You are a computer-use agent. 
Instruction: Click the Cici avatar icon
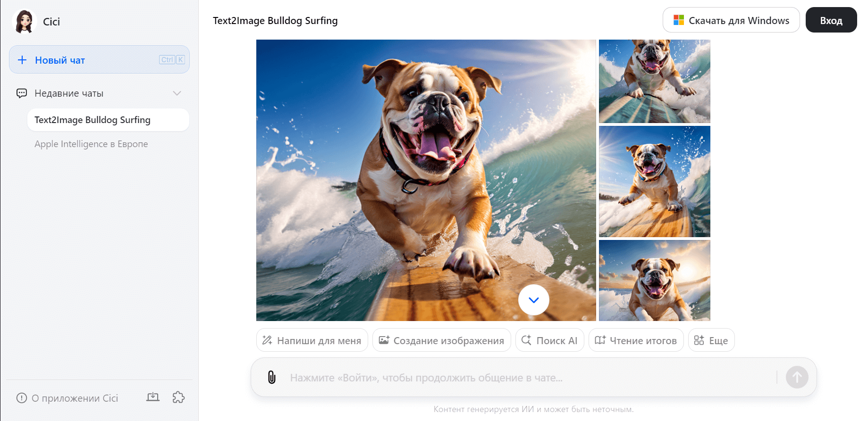25,22
